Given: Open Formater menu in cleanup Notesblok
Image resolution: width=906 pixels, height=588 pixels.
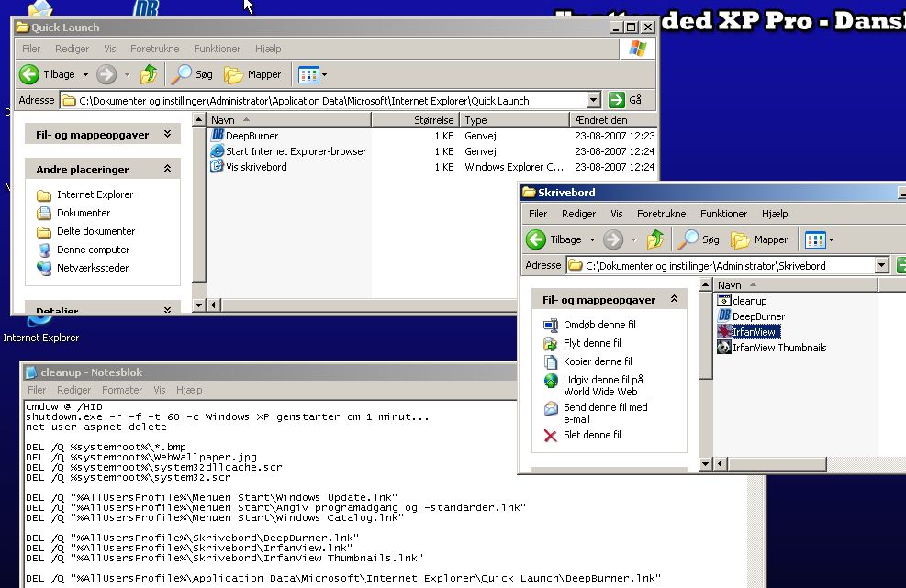Looking at the screenshot, I should tap(122, 390).
